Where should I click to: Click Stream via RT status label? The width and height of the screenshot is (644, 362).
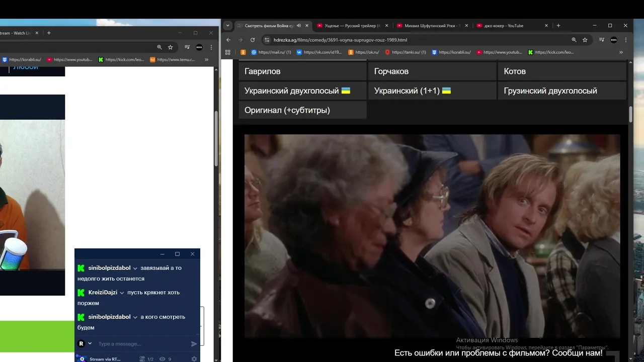click(x=105, y=359)
